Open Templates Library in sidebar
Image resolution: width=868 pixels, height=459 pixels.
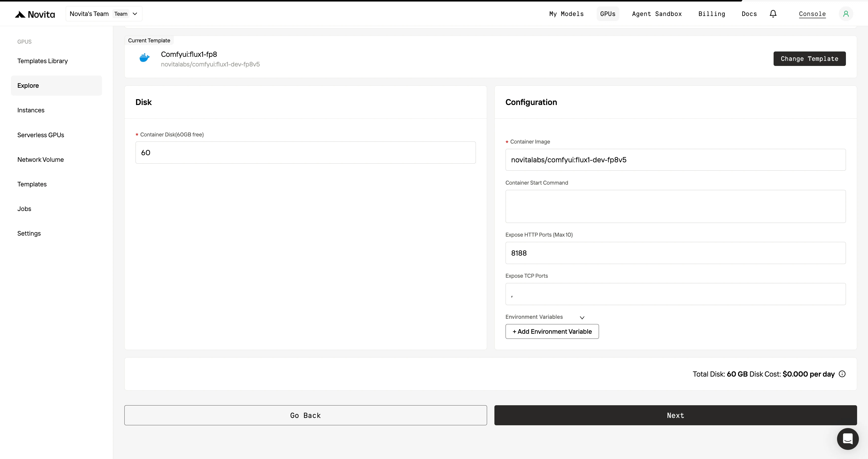(x=56, y=61)
